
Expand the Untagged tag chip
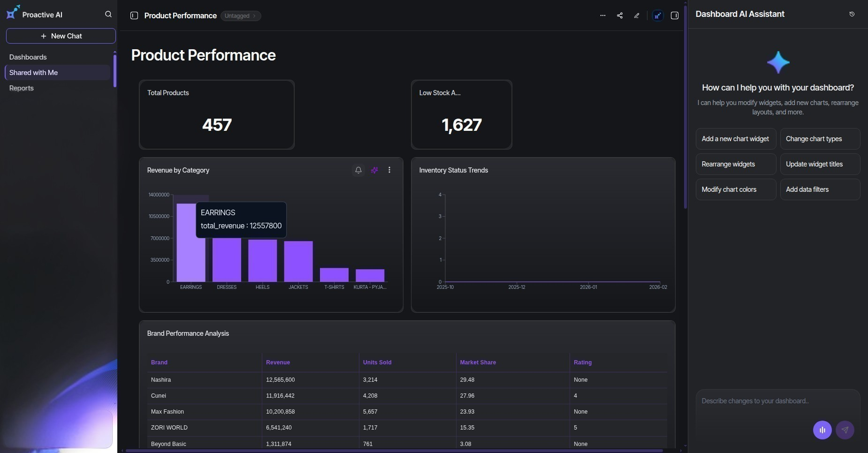[241, 16]
